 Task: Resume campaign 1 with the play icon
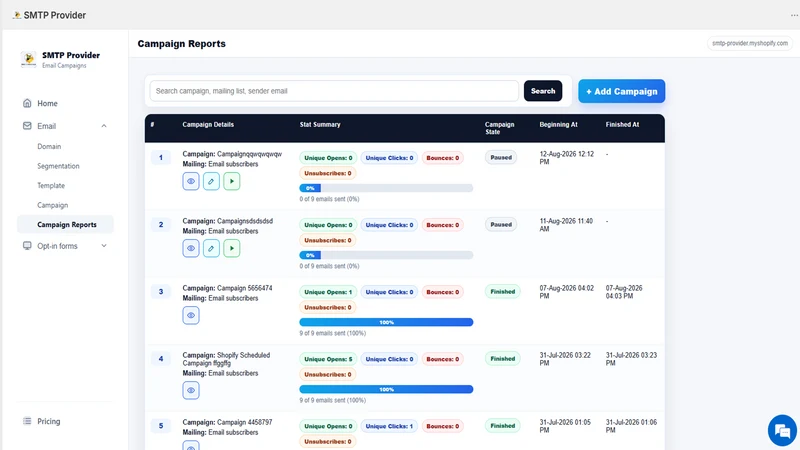pyautogui.click(x=232, y=181)
